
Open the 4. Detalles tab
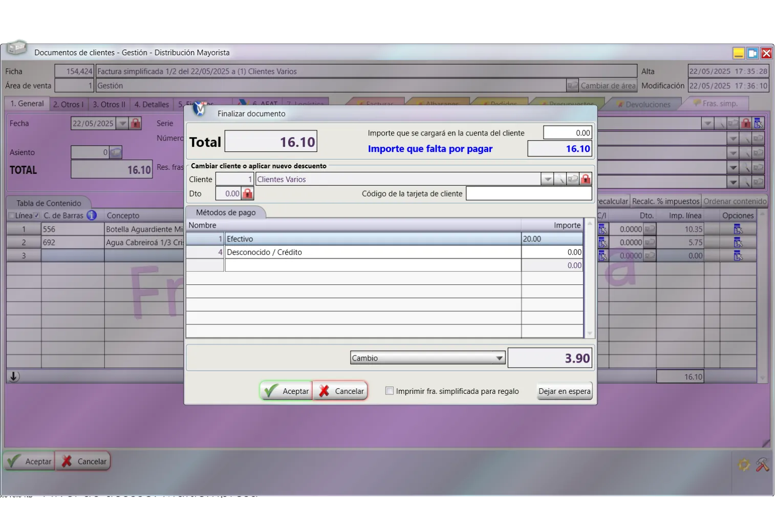(152, 104)
